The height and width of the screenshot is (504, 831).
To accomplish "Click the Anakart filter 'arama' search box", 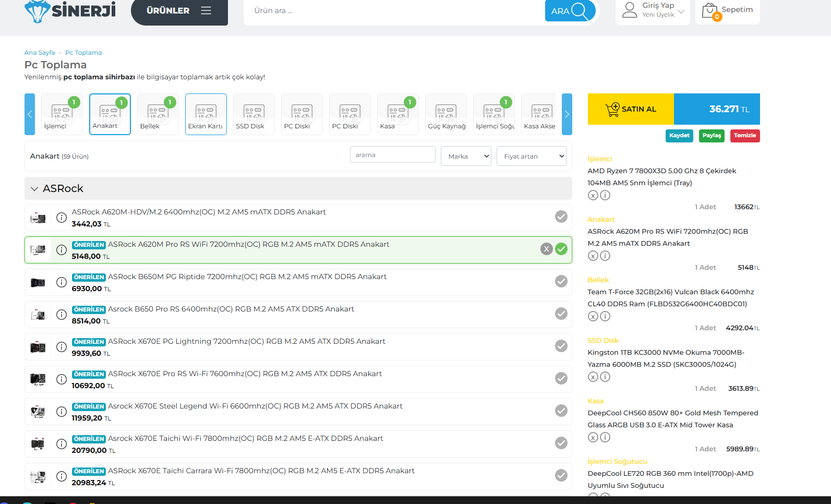I will [393, 155].
